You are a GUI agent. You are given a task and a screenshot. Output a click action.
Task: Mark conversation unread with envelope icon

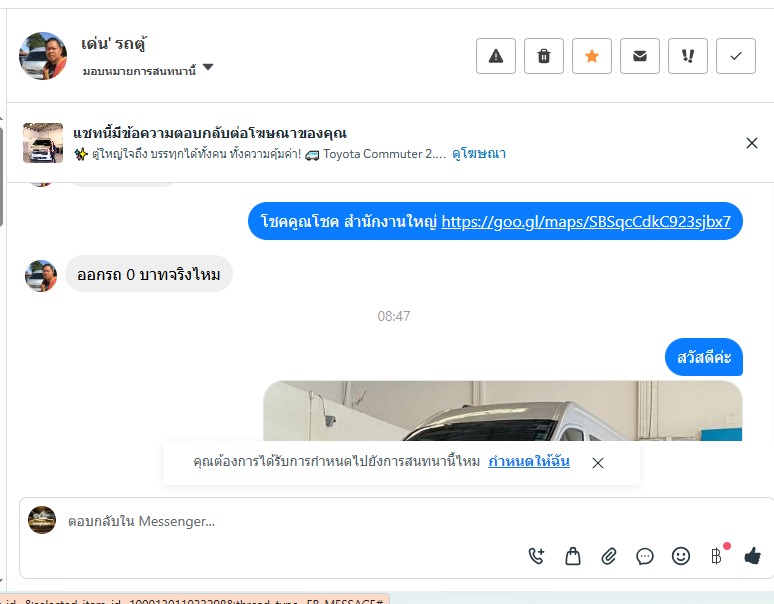click(640, 56)
